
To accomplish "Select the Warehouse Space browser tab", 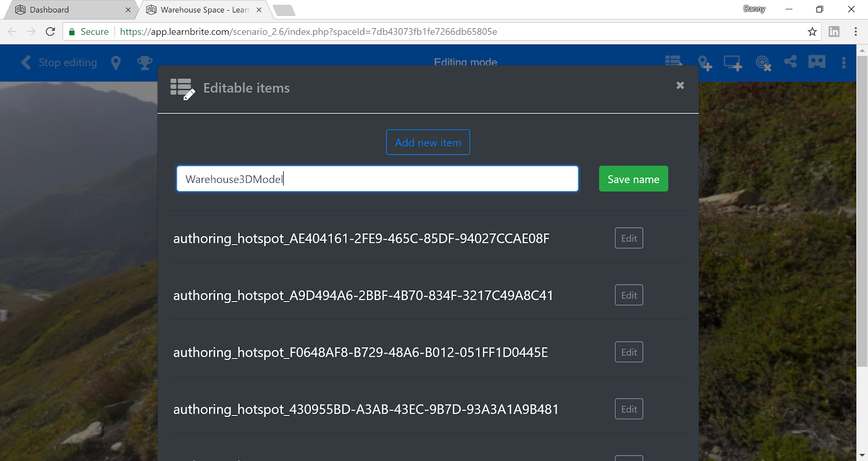I will tap(205, 10).
